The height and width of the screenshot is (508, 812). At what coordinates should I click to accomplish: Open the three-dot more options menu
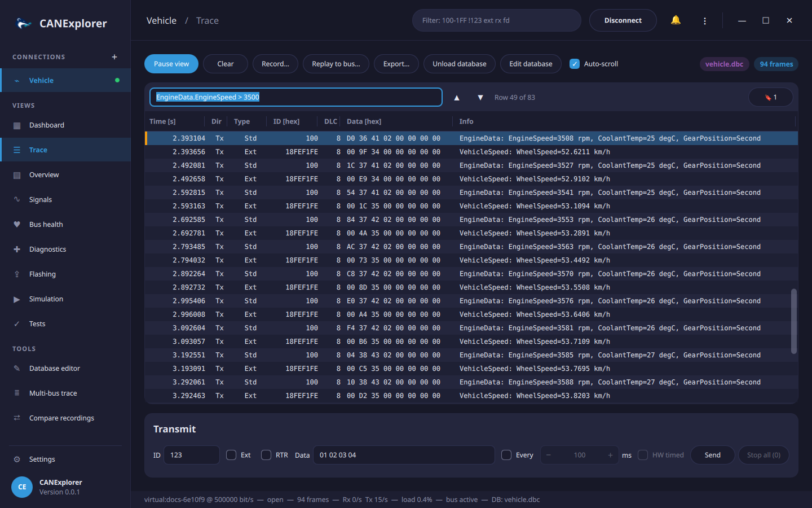(705, 21)
